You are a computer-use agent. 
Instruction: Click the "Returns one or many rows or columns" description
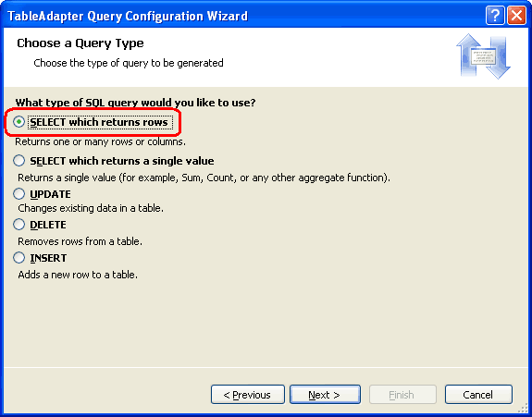tap(101, 141)
